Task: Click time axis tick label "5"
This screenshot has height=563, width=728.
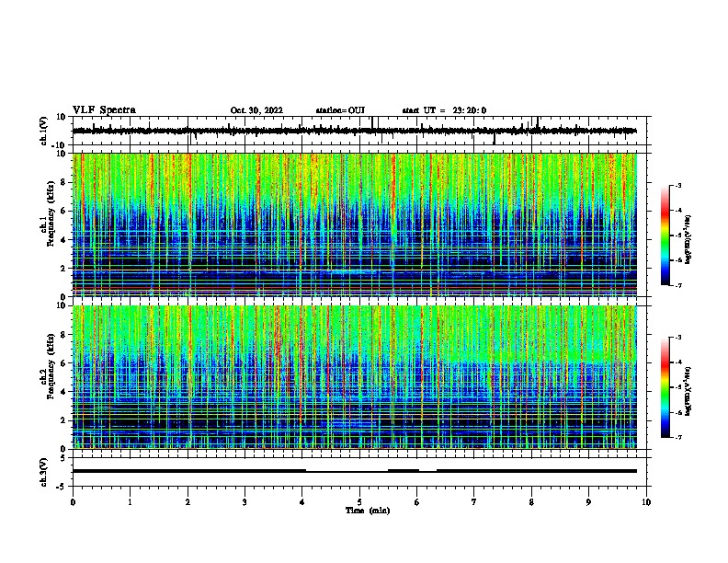Action: 359,502
